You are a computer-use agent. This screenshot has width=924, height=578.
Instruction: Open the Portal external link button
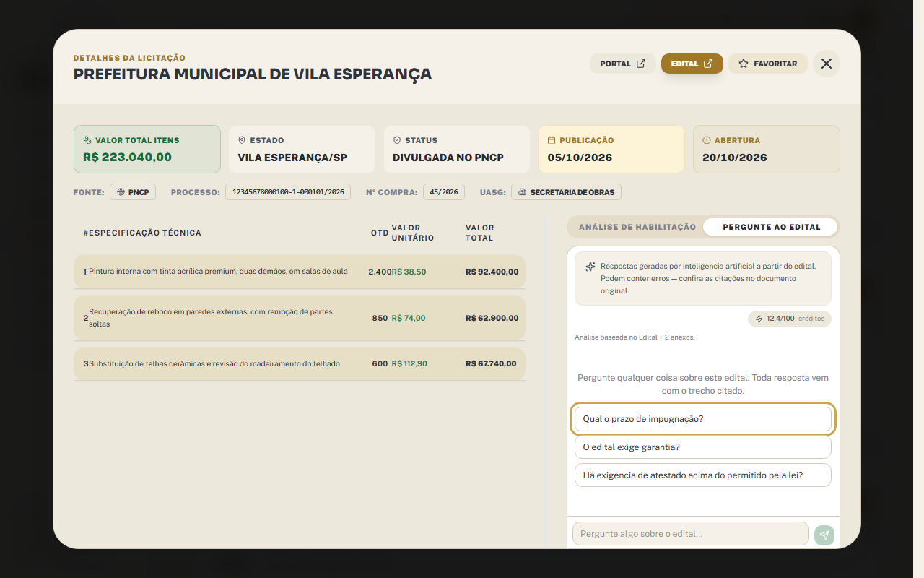point(623,64)
